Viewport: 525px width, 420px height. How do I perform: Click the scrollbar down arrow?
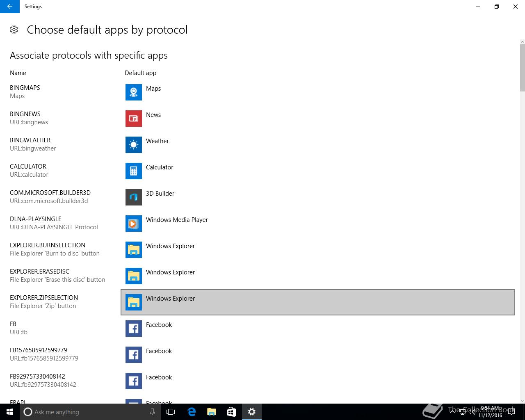(522, 401)
